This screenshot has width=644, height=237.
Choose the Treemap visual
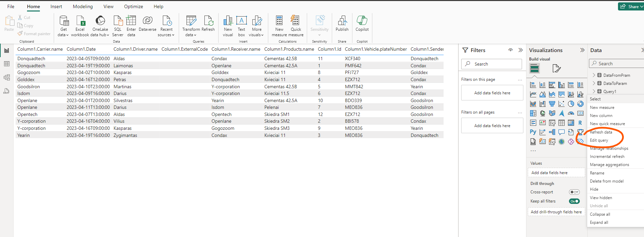click(533, 113)
